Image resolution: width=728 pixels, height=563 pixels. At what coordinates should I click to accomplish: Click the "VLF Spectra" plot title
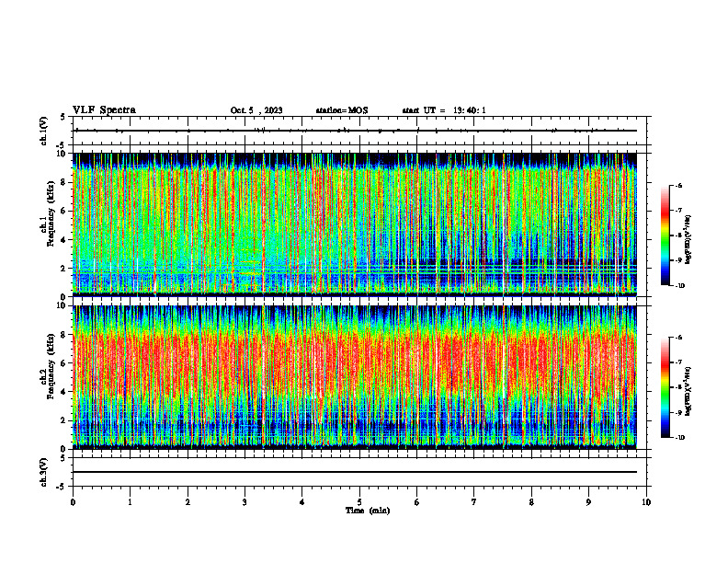[104, 110]
